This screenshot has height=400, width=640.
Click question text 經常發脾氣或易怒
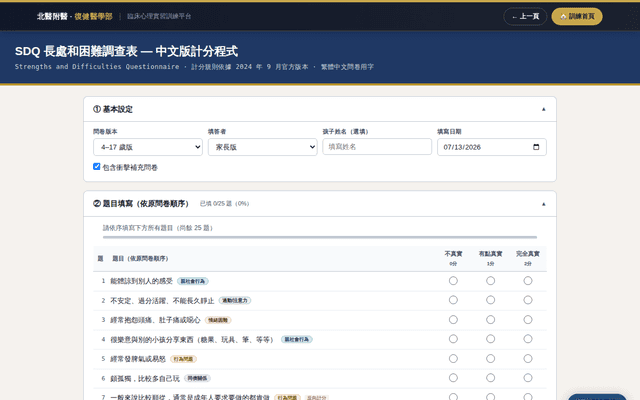[x=138, y=359]
